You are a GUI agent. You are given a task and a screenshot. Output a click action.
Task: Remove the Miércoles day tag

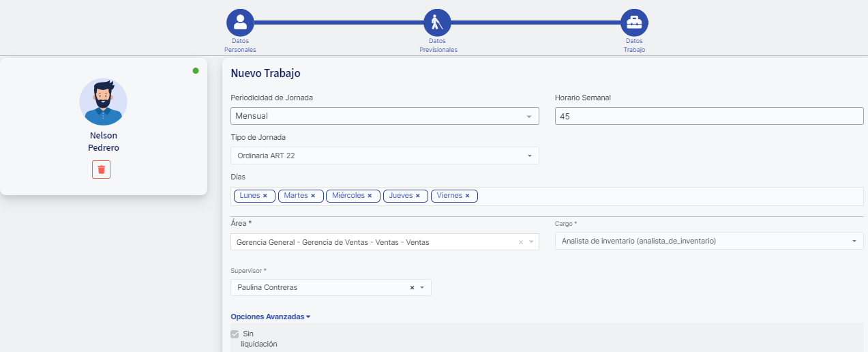coord(370,196)
